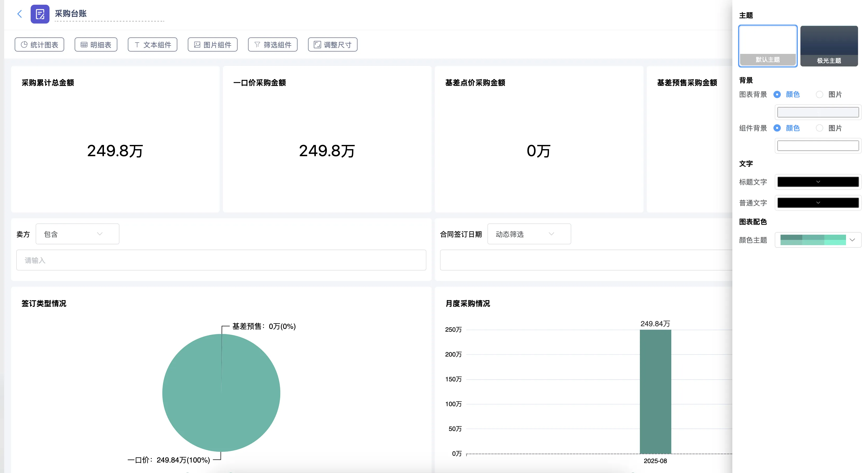
Task: Open the 普通文字 color picker
Action: tap(818, 203)
